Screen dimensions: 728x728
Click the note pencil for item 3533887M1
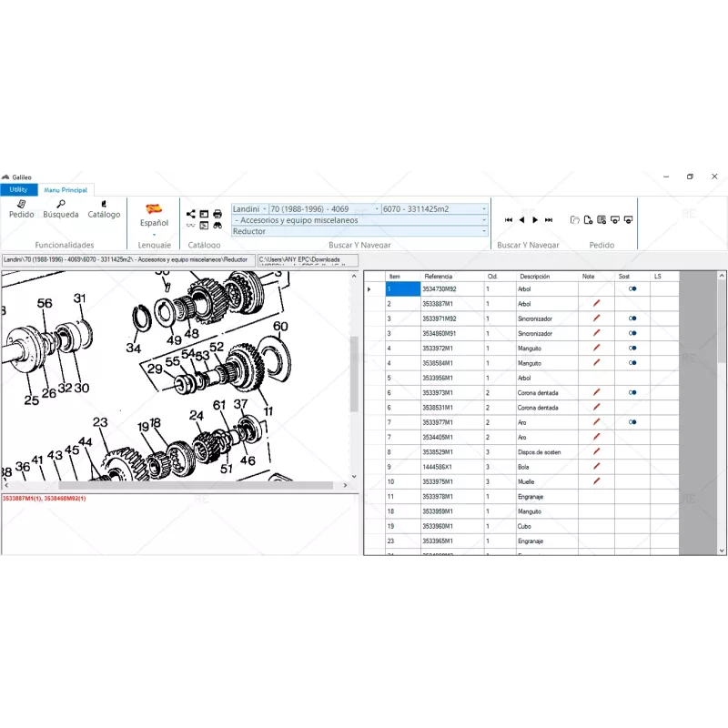(x=597, y=304)
